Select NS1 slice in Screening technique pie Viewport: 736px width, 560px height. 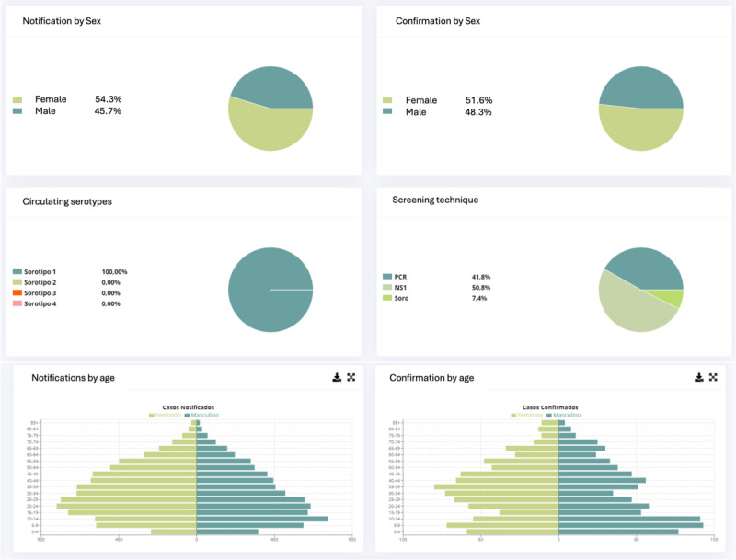[629, 305]
